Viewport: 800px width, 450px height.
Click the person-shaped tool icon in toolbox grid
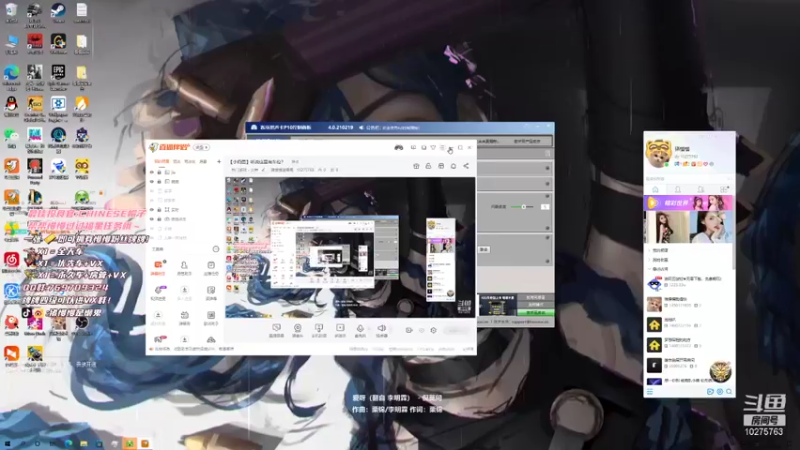click(184, 267)
